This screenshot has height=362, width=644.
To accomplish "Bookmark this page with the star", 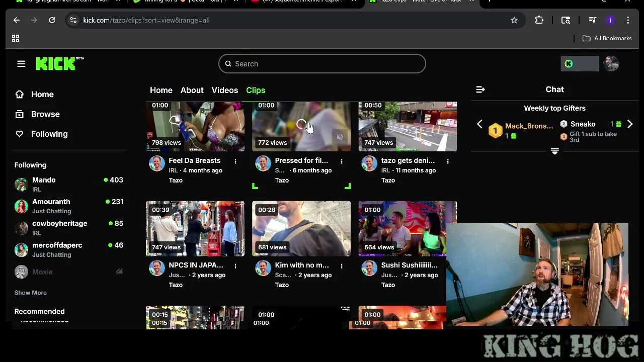I will (x=514, y=20).
